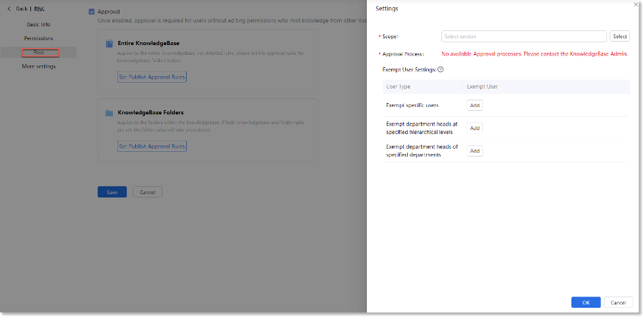Viewport: 644px width, 317px height.
Task: Click the Exempt User Settings help icon
Action: pyautogui.click(x=440, y=69)
